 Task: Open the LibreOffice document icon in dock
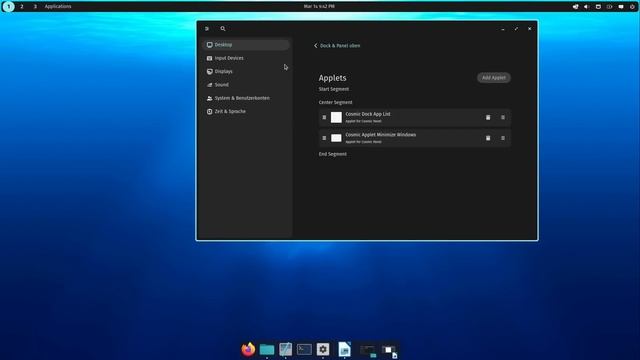(x=344, y=349)
